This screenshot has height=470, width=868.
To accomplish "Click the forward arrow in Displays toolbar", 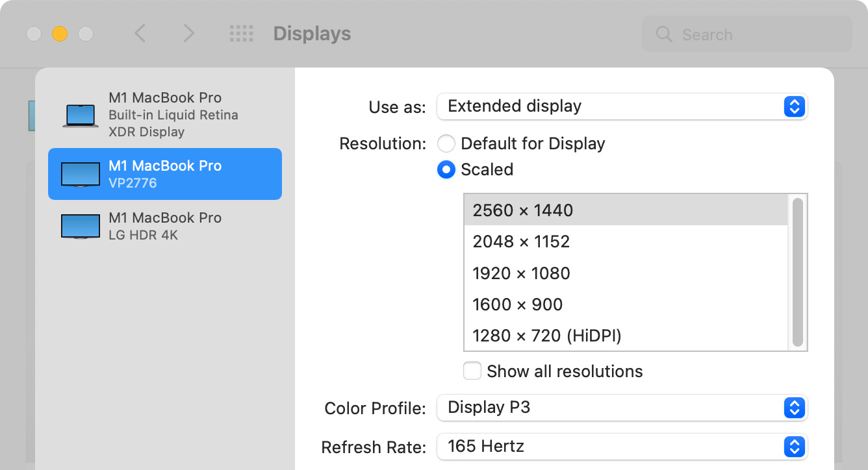I will coord(188,34).
